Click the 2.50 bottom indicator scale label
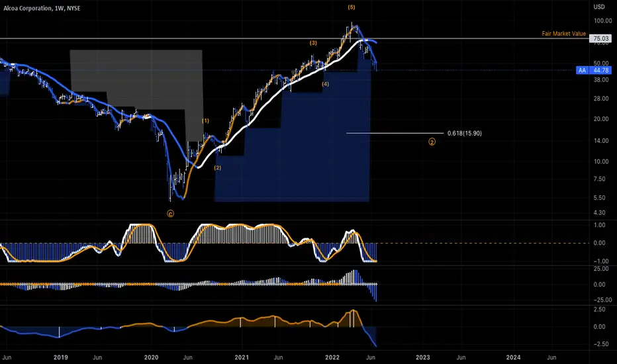The width and height of the screenshot is (617, 364). [599, 310]
